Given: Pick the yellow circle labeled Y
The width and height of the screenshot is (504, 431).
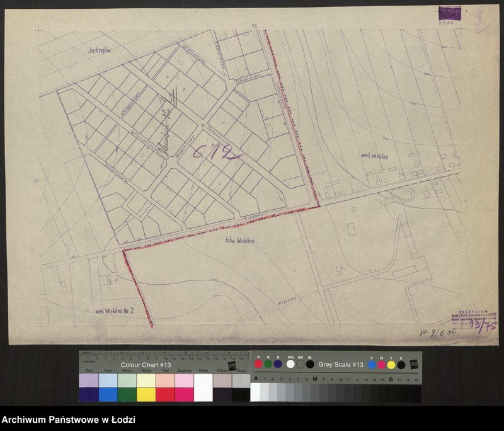Looking at the screenshot, I should pyautogui.click(x=391, y=364).
